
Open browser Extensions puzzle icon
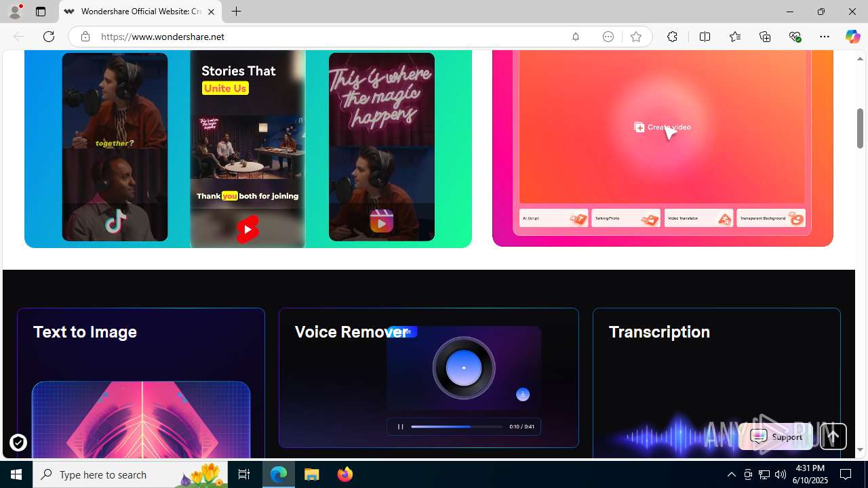[x=672, y=37]
